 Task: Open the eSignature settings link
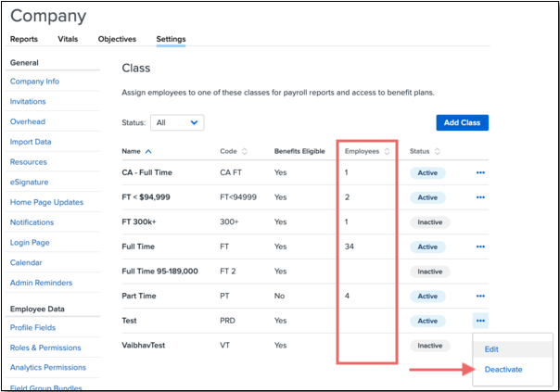point(30,183)
